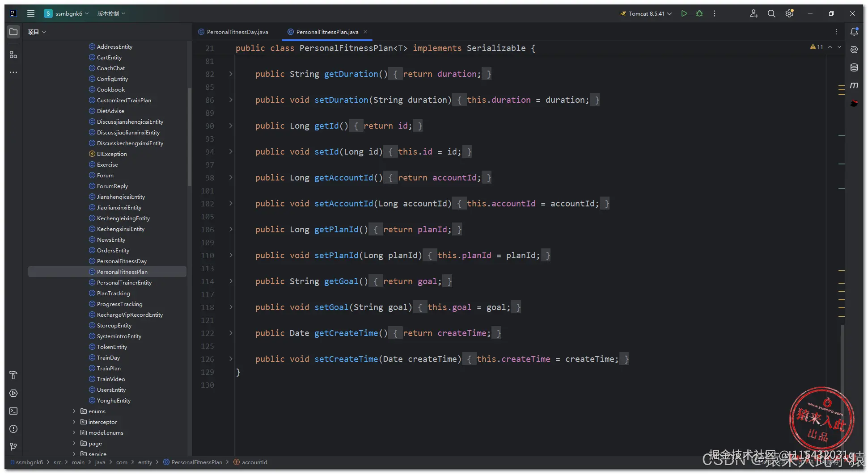Open CoachChat class in tree
Image resolution: width=868 pixels, height=474 pixels.
click(x=110, y=68)
